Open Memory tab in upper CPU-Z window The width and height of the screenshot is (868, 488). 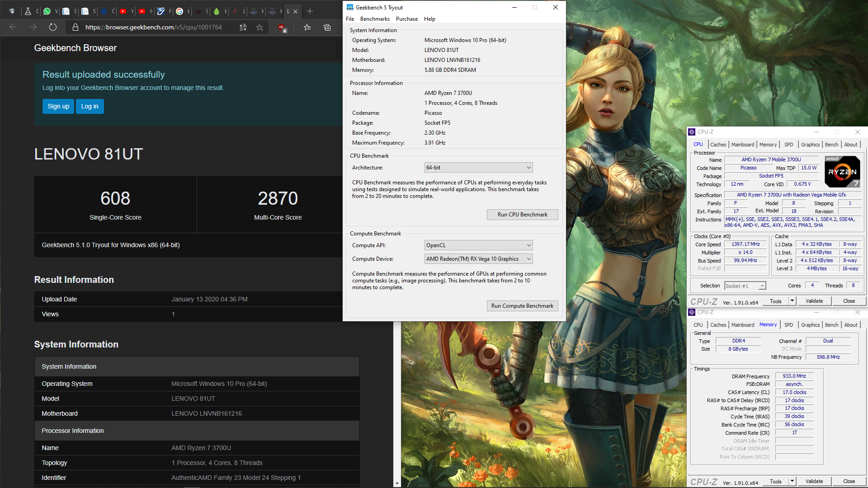pos(768,145)
